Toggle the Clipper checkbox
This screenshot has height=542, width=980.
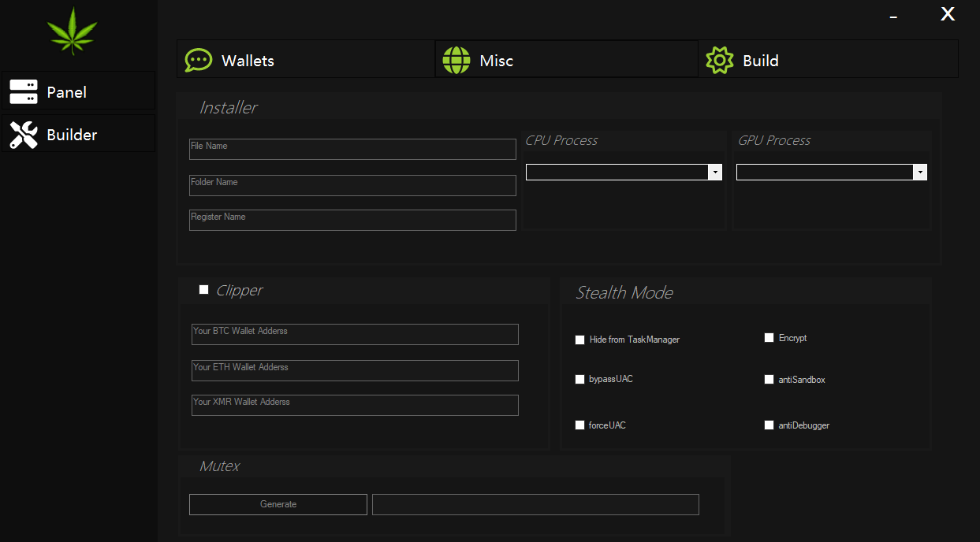coord(204,290)
